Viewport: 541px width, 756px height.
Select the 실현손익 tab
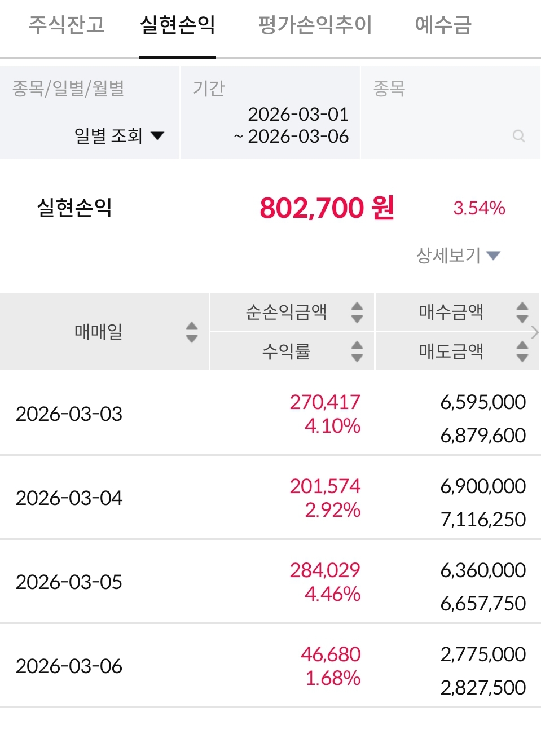[177, 25]
